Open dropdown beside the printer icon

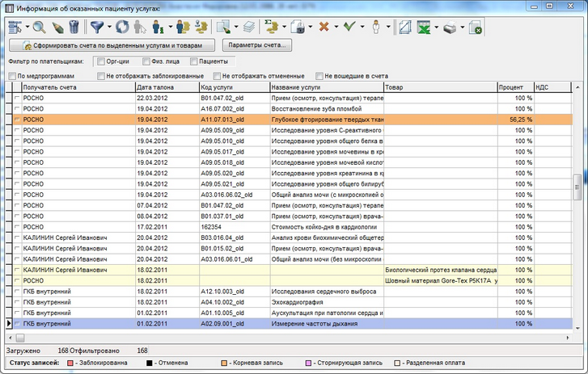point(462,27)
